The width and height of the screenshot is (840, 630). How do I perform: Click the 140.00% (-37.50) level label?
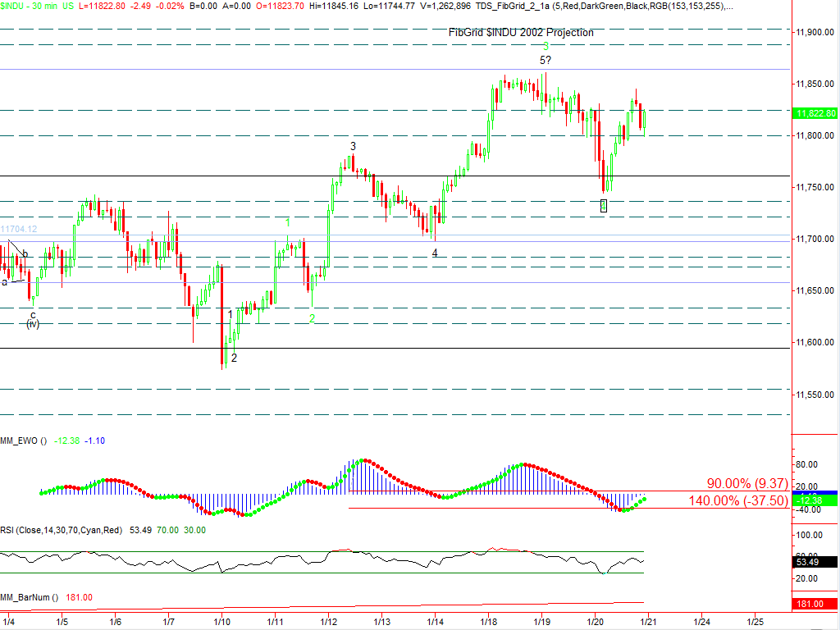pyautogui.click(x=738, y=500)
